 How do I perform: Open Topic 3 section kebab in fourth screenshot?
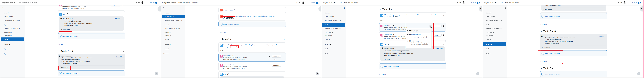(x=606, y=68)
